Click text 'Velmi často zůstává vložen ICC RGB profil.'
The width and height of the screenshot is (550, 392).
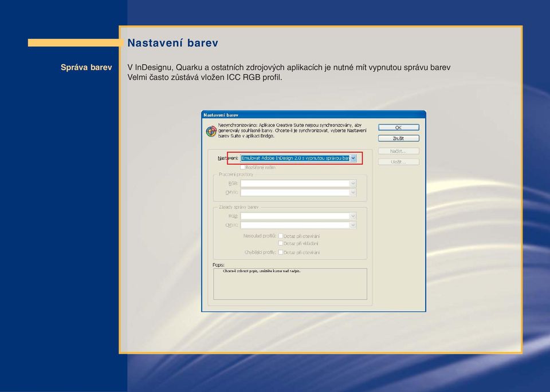(x=205, y=77)
